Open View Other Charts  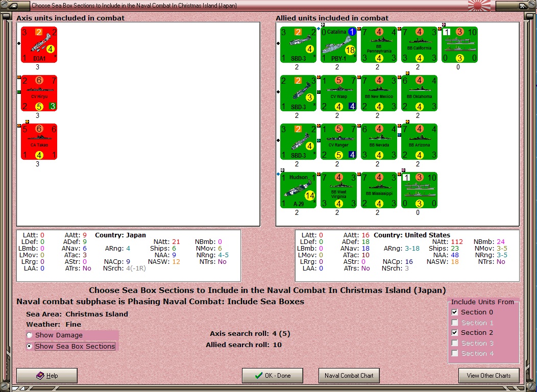pos(489,376)
